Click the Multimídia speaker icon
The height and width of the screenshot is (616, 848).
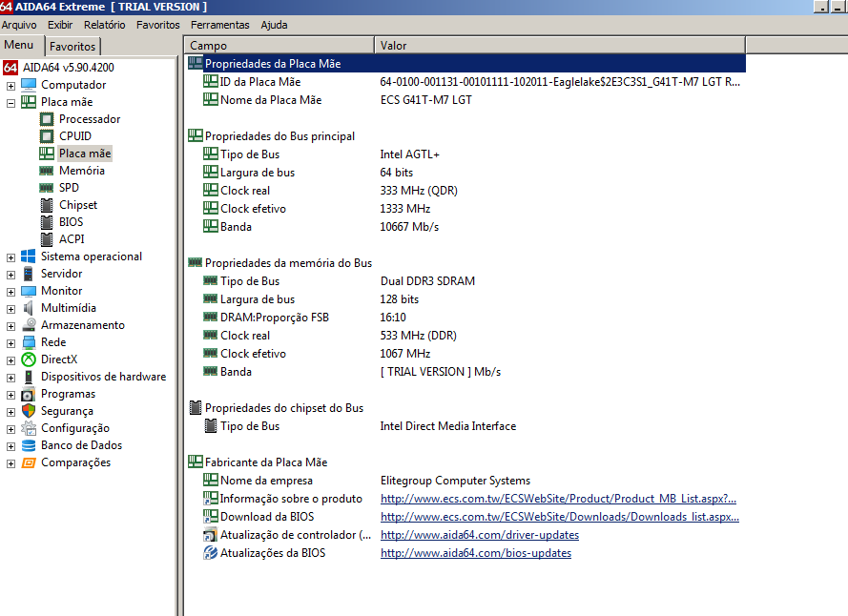point(28,308)
